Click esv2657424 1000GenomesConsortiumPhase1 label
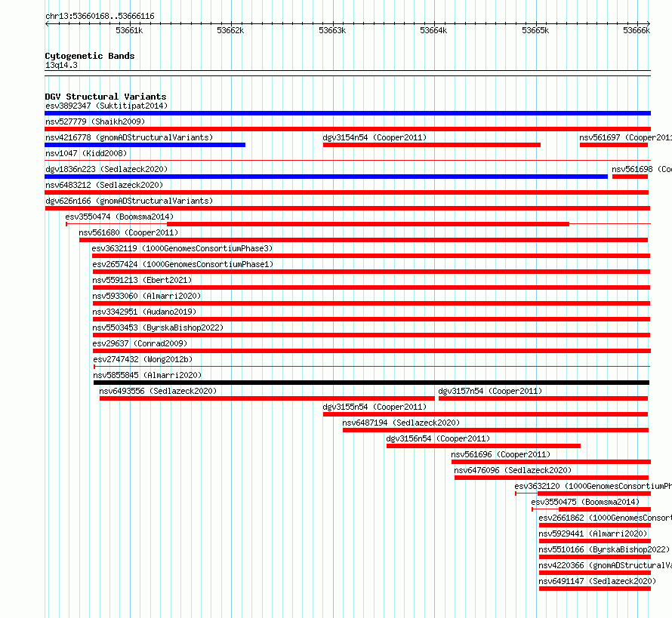Screen dimensions: 672x618 183,264
